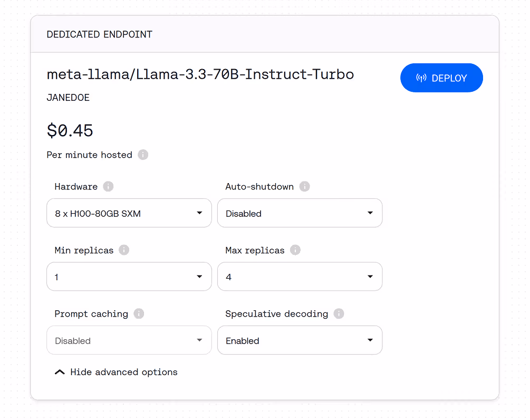This screenshot has height=420, width=530.
Task: Click the DEPLOY button
Action: (x=441, y=78)
